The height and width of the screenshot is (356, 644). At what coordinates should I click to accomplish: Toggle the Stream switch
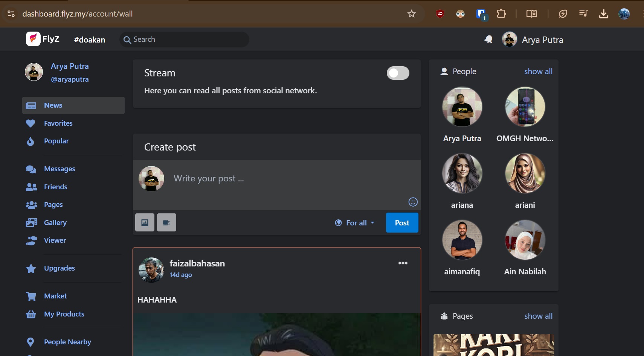(398, 73)
